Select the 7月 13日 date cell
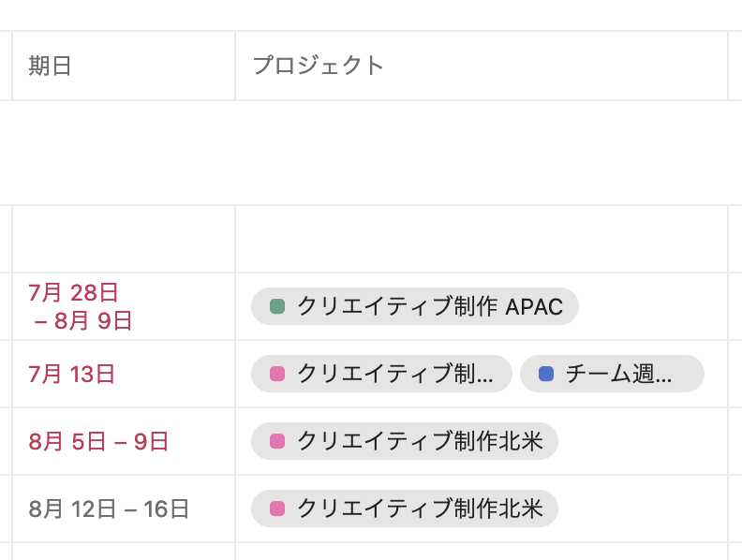Viewport: 742px width, 560px height. point(72,375)
